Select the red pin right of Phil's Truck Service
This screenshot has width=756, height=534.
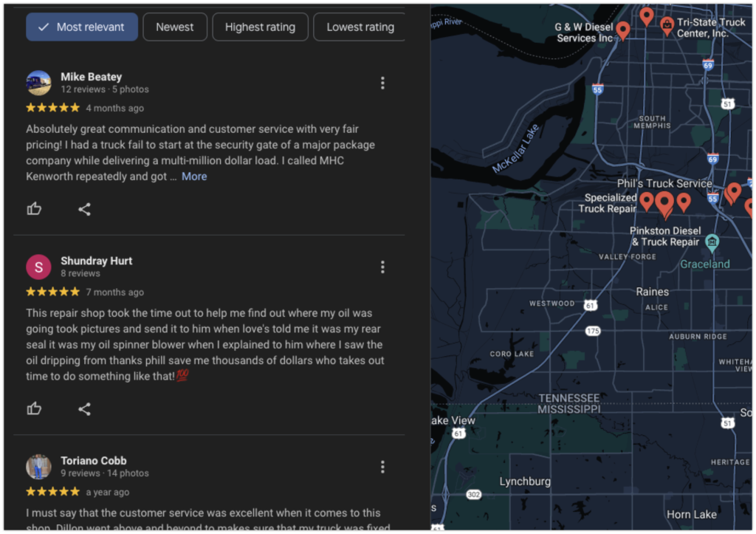tap(683, 202)
